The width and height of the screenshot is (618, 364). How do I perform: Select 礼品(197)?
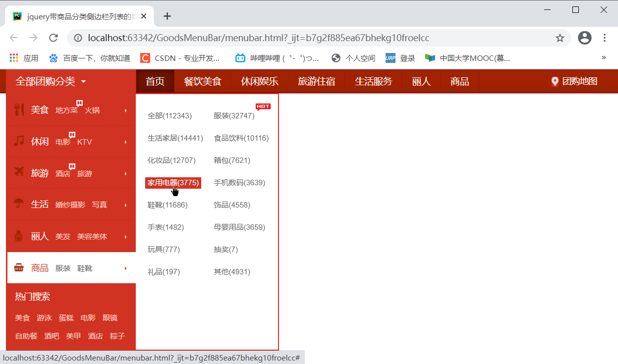[x=164, y=272]
